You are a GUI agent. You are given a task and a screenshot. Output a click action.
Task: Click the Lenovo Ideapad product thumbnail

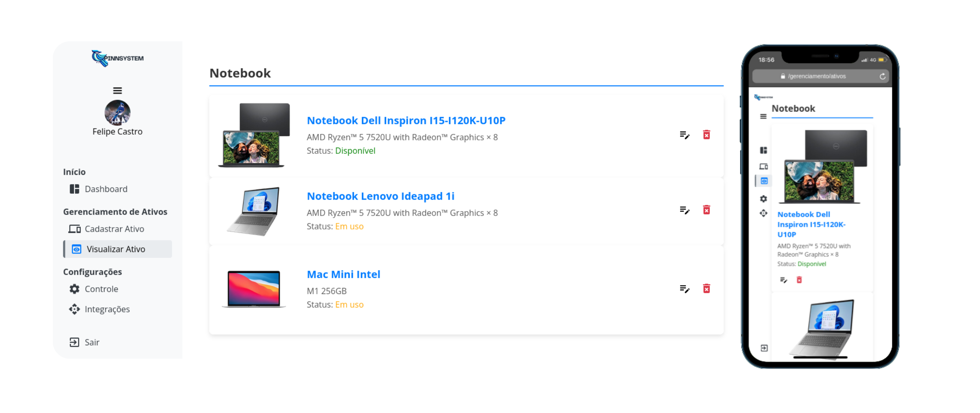point(253,211)
